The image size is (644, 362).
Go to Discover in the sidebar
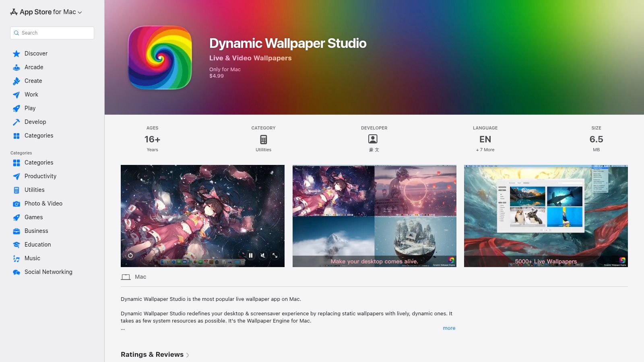(x=36, y=53)
